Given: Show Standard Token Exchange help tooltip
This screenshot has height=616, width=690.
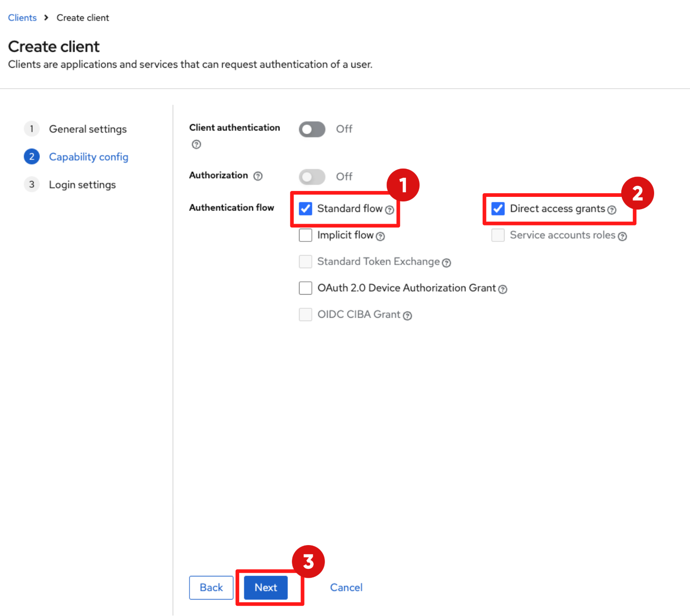Looking at the screenshot, I should point(446,263).
